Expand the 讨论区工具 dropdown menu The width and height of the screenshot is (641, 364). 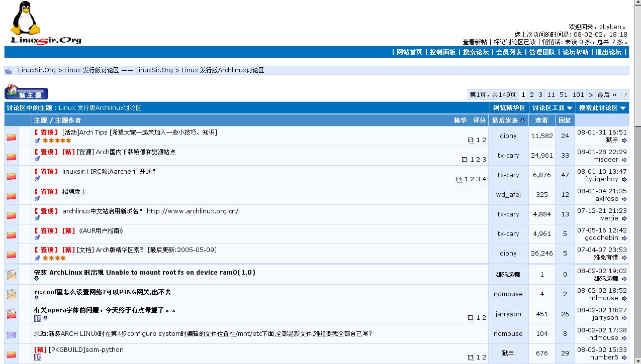pyautogui.click(x=552, y=108)
